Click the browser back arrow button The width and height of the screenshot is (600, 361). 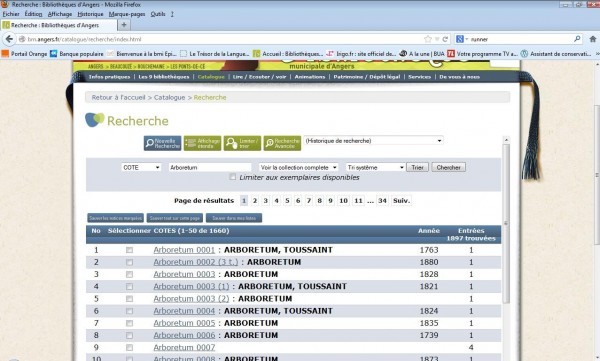pyautogui.click(x=9, y=39)
